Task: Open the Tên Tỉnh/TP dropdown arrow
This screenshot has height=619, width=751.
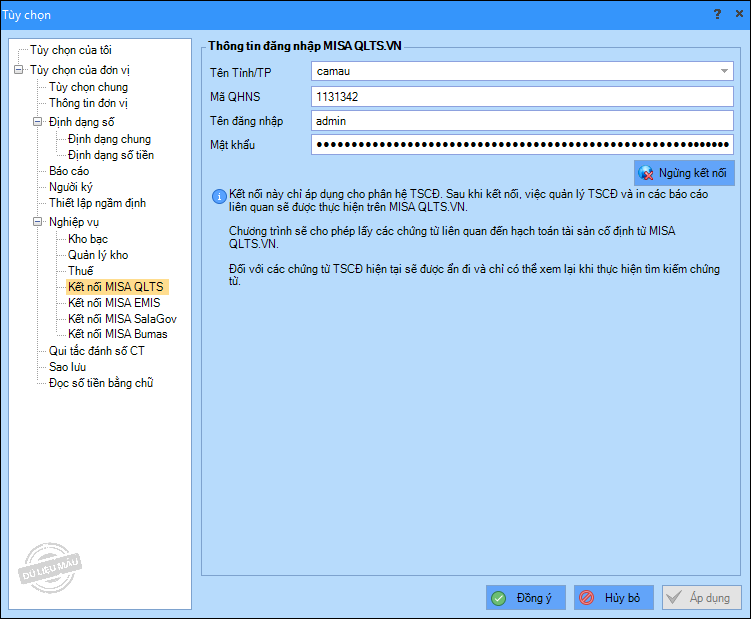Action: tap(724, 71)
